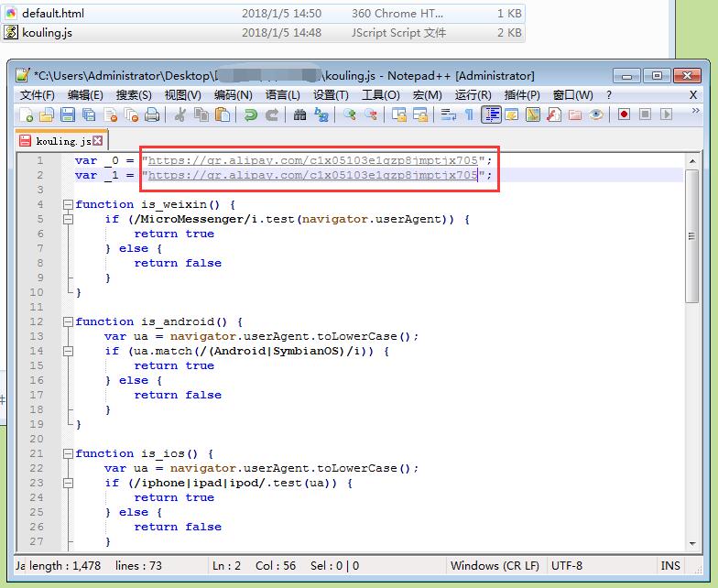The width and height of the screenshot is (718, 588).
Task: Click the alipay URL on line 2
Action: pos(313,175)
